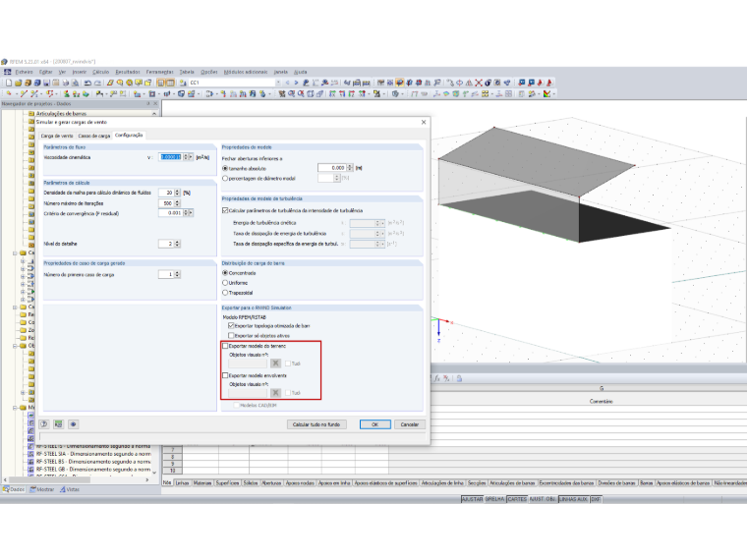Enable 'Exportar modelo envolvente' checkbox
Image resolution: width=747 pixels, height=560 pixels.
pyautogui.click(x=225, y=375)
